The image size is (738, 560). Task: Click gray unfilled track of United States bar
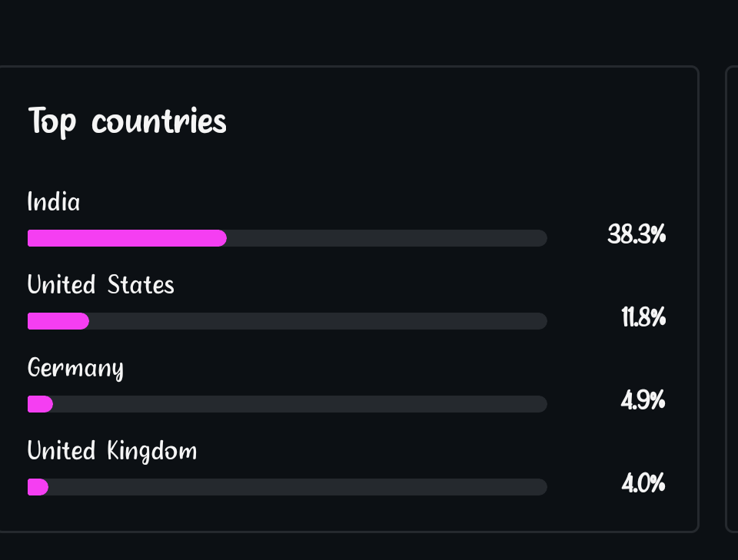315,321
